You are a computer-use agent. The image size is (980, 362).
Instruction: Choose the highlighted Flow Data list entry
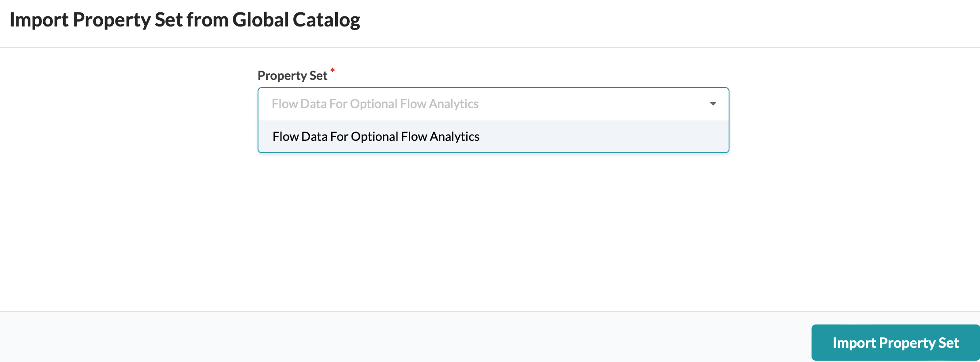click(x=376, y=136)
